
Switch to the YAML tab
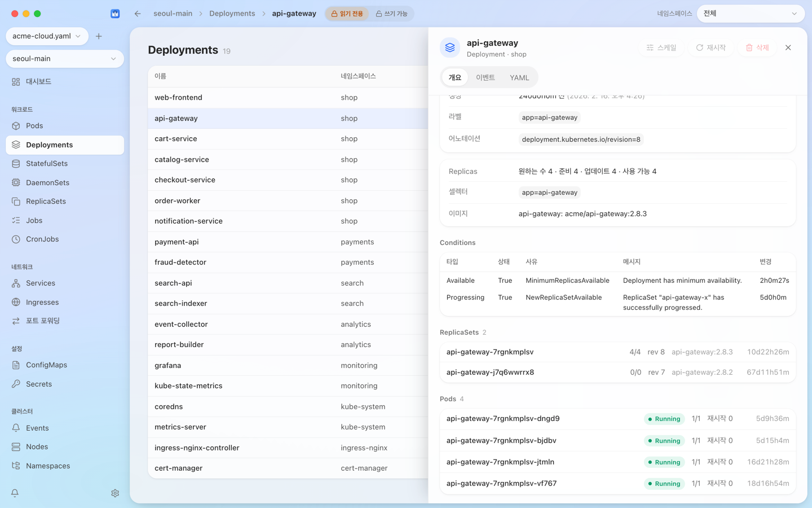coord(519,77)
